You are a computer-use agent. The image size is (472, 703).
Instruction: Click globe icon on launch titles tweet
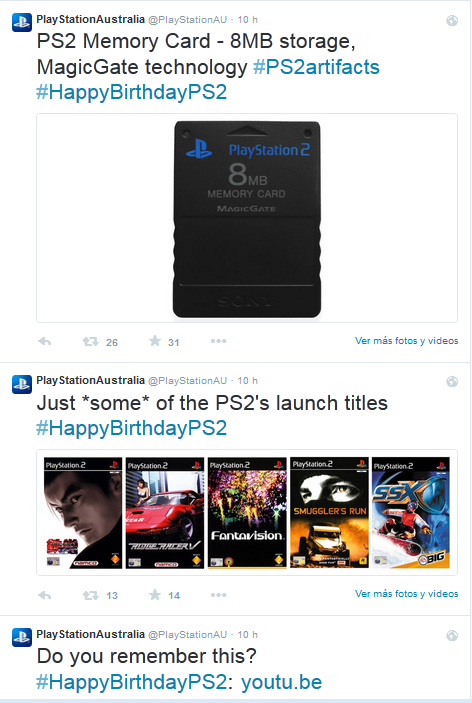(452, 381)
